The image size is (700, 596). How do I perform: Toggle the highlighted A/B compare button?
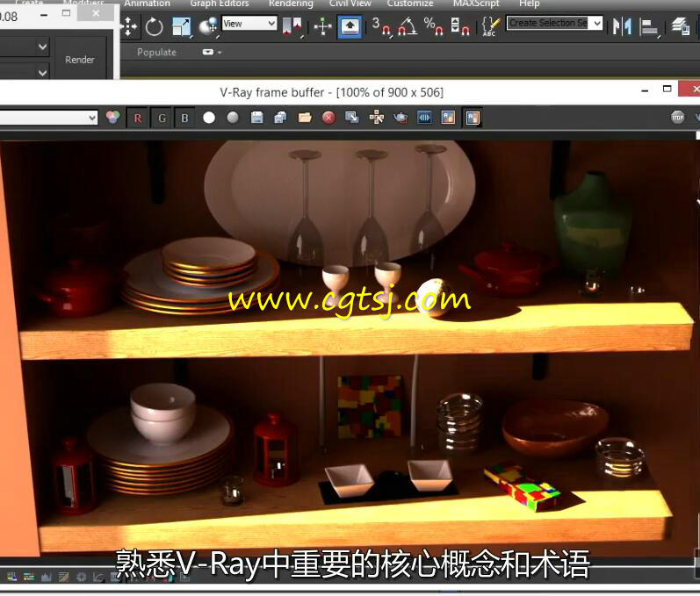coord(472,118)
